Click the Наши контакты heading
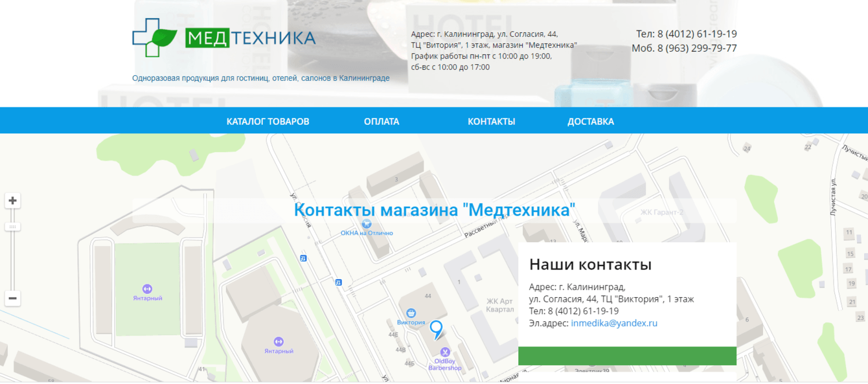Image resolution: width=868 pixels, height=384 pixels. tap(590, 265)
